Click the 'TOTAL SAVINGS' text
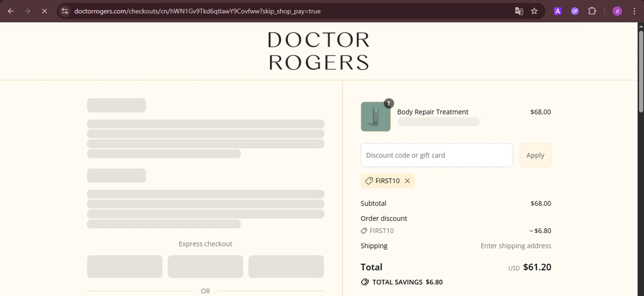 click(x=398, y=282)
